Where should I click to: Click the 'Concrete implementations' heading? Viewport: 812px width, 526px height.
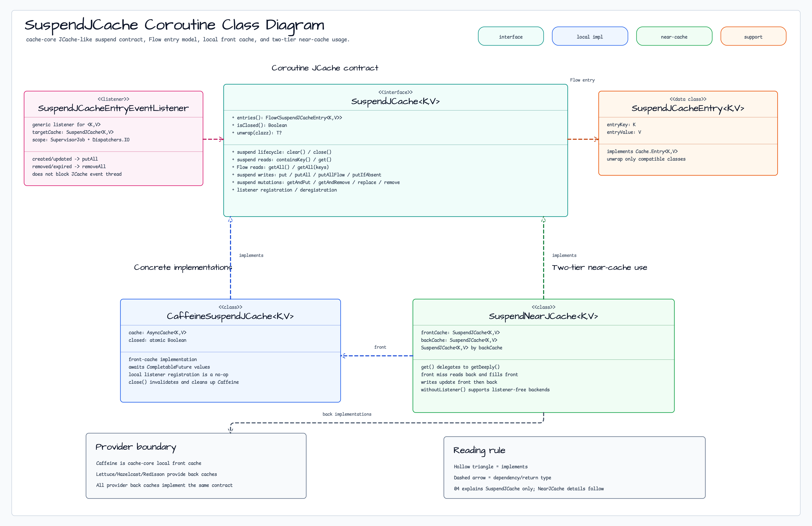point(183,268)
